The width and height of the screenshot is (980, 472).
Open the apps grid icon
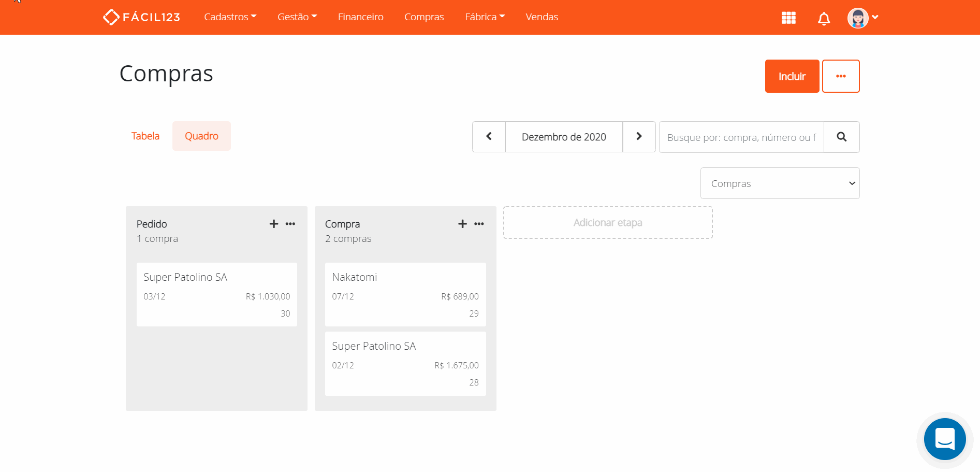[788, 18]
